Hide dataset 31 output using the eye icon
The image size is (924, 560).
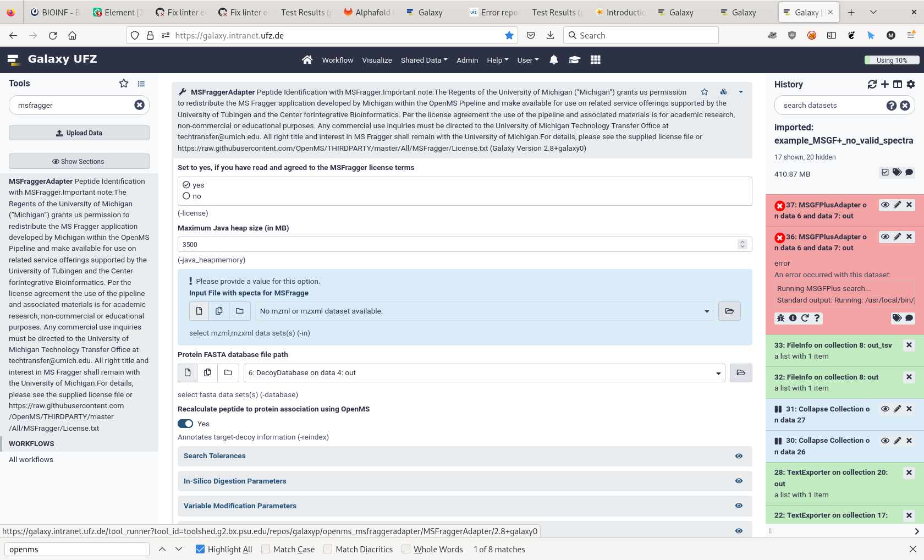pyautogui.click(x=885, y=409)
